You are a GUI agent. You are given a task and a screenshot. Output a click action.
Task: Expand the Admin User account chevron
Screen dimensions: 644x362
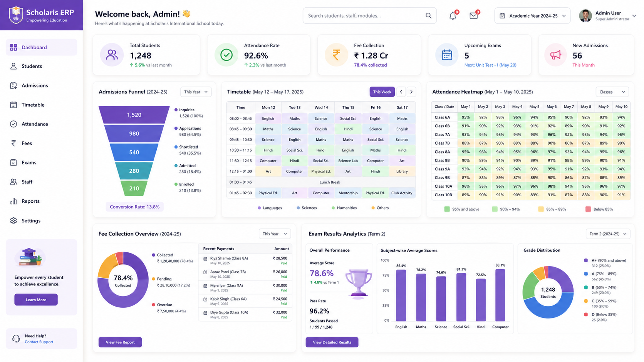[x=634, y=16]
